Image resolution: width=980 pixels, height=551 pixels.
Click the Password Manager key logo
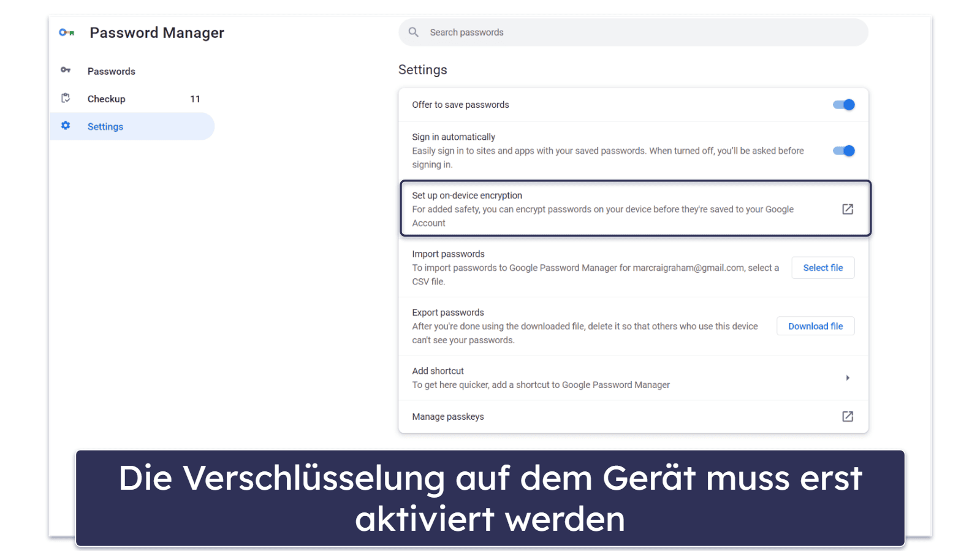66,32
